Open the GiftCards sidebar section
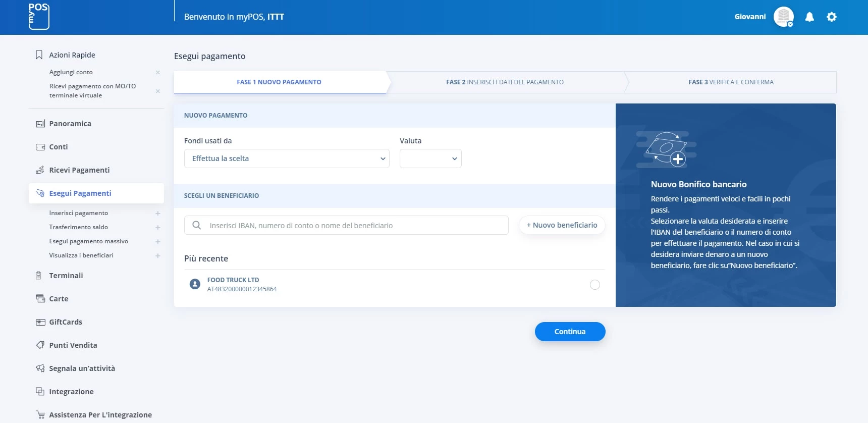The height and width of the screenshot is (423, 868). pos(66,322)
